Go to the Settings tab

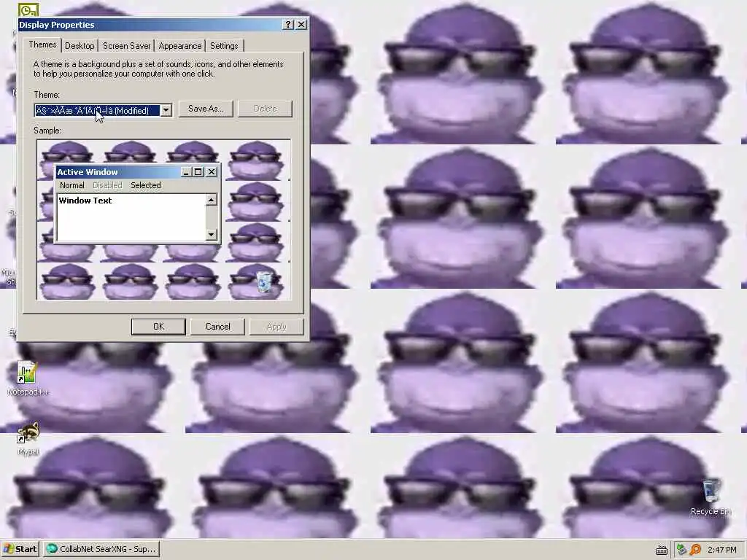click(x=224, y=46)
